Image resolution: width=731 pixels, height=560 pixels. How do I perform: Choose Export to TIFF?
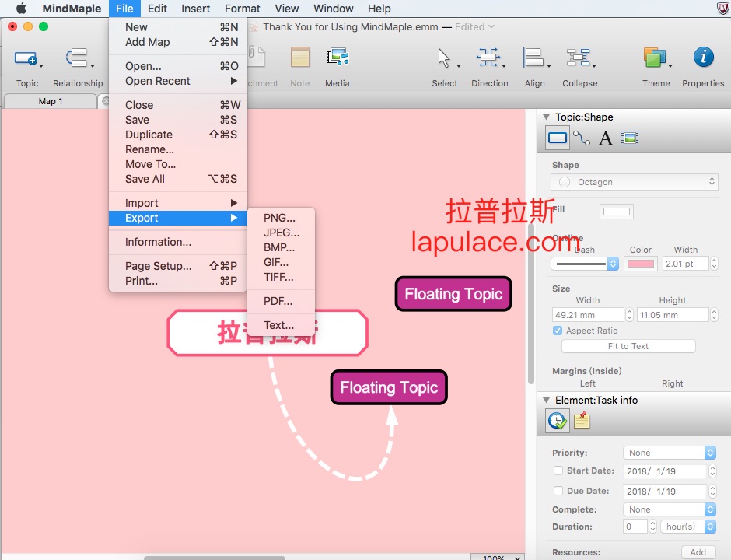coord(281,277)
